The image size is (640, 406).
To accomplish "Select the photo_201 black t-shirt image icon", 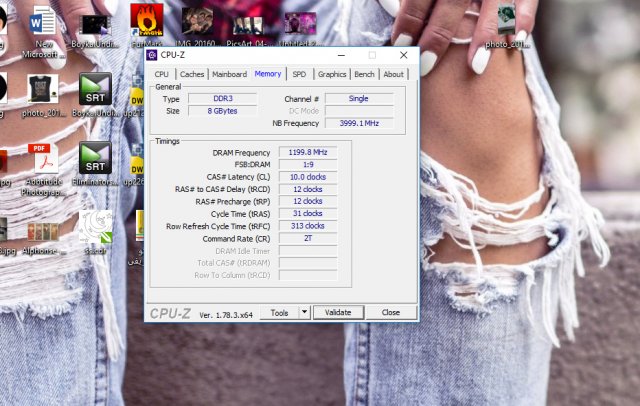I will coord(43,89).
